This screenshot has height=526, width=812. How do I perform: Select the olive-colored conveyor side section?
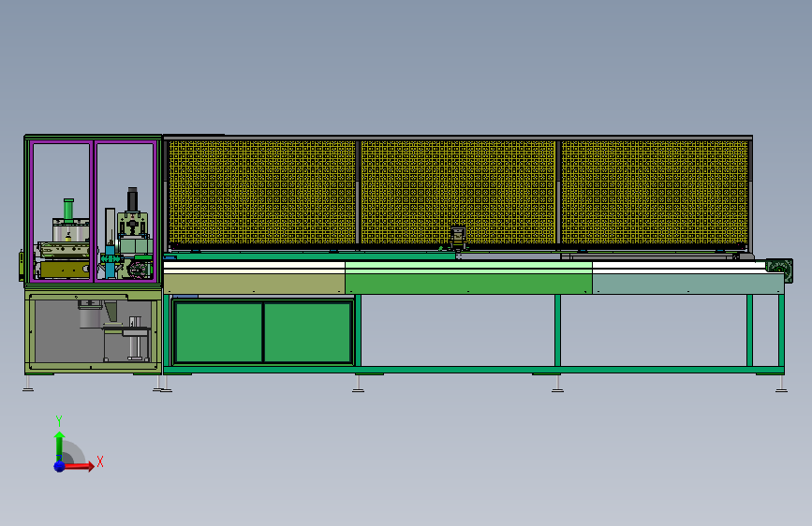254,284
